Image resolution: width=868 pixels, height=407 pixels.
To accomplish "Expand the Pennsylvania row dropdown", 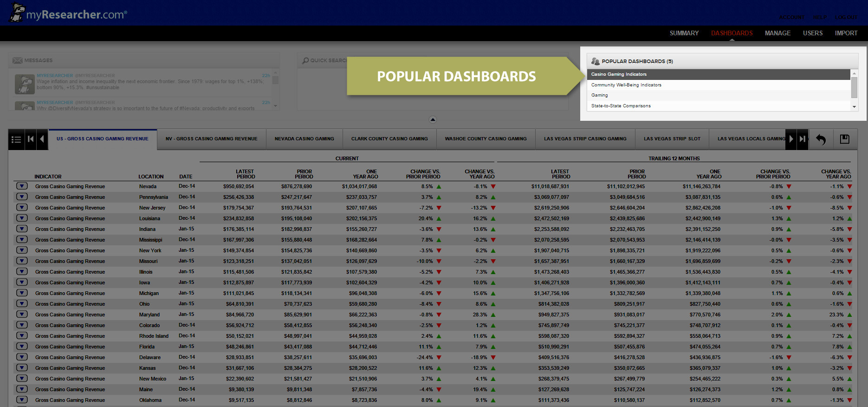I will (x=22, y=197).
